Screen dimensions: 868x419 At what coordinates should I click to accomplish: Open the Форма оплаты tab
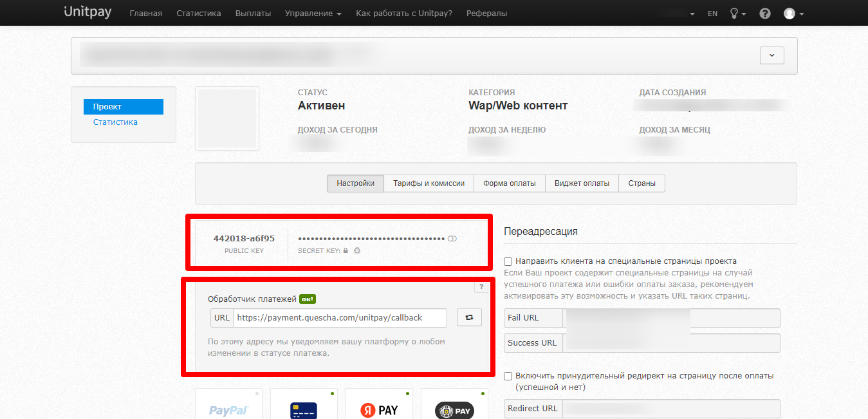pos(509,183)
